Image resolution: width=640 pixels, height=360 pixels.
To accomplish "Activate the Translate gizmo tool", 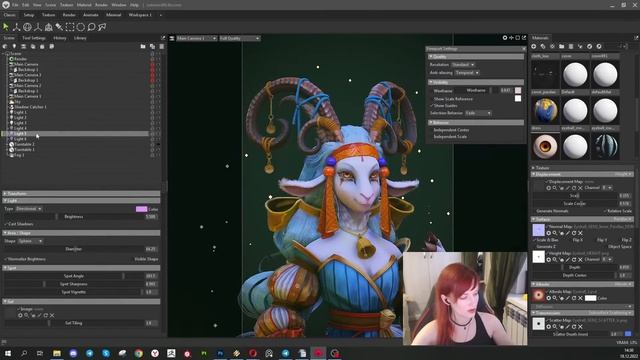I will 16,27.
